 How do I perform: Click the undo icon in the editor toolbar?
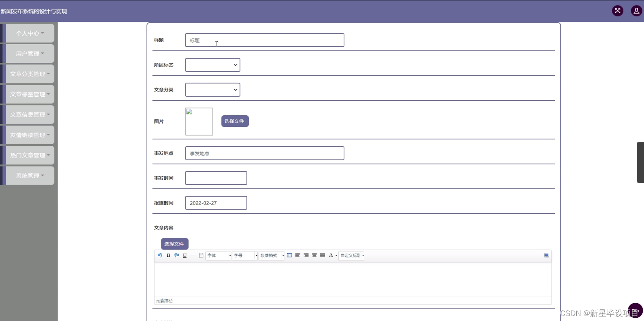pyautogui.click(x=160, y=255)
